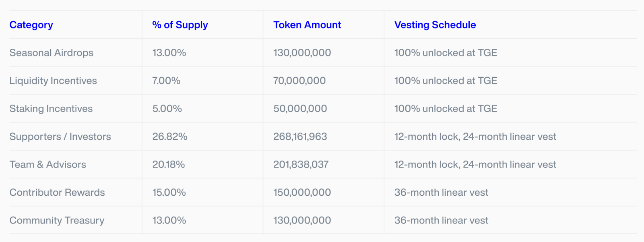
Task: Select the Staking Incentives cell
Action: pyautogui.click(x=51, y=109)
